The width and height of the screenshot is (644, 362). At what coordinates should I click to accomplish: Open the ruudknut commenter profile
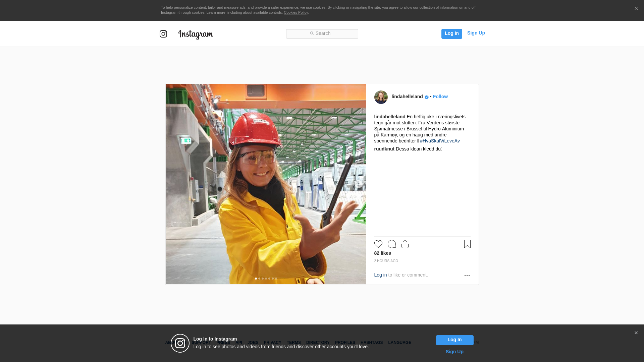tap(384, 149)
